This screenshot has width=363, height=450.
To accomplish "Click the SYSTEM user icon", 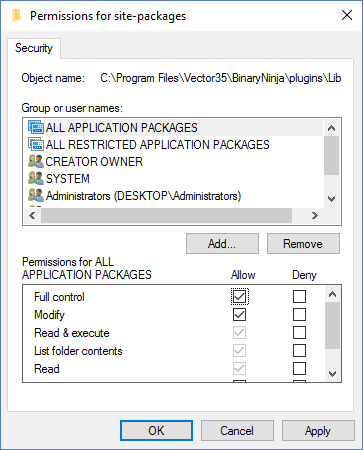I will (36, 178).
